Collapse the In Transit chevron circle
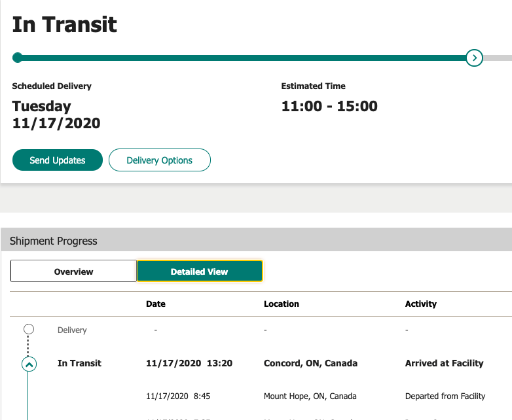The width and height of the screenshot is (512, 420). click(x=29, y=364)
